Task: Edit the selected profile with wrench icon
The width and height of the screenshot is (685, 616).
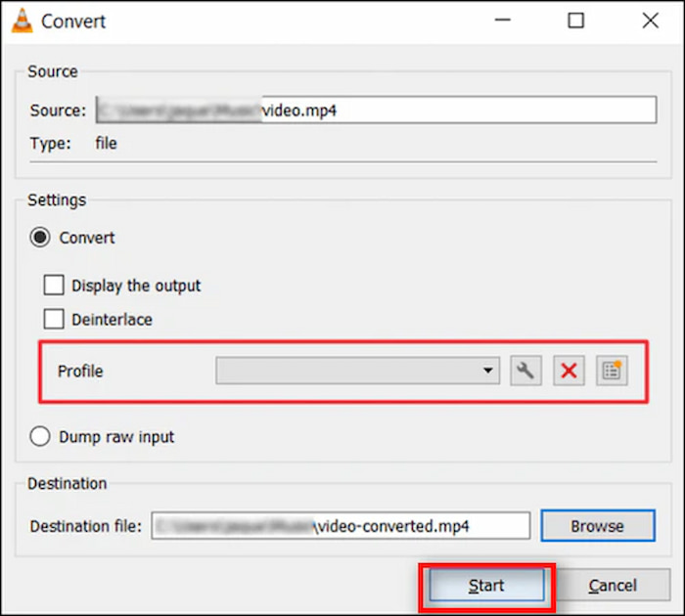Action: pos(525,371)
